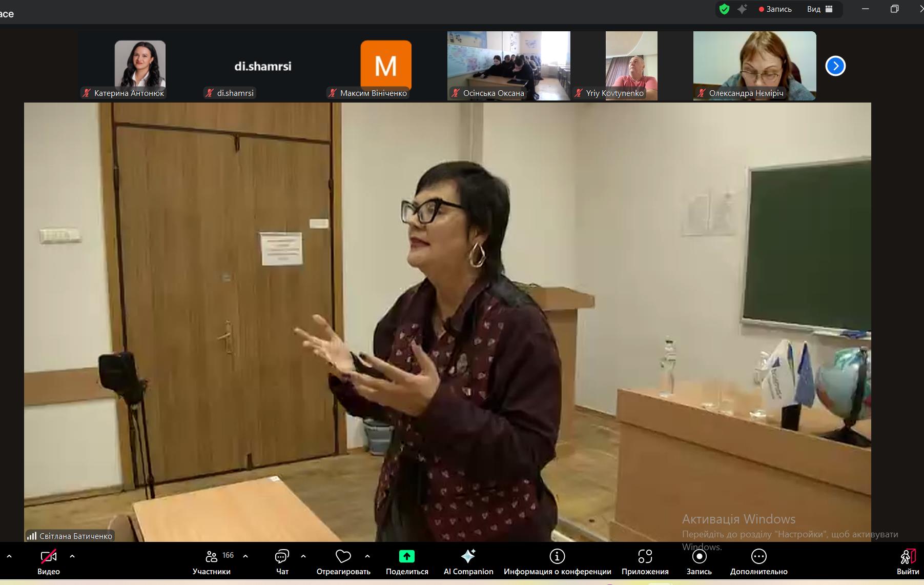Click the red recording status indicator
Viewport: 924px width, 585px height.
click(x=775, y=9)
